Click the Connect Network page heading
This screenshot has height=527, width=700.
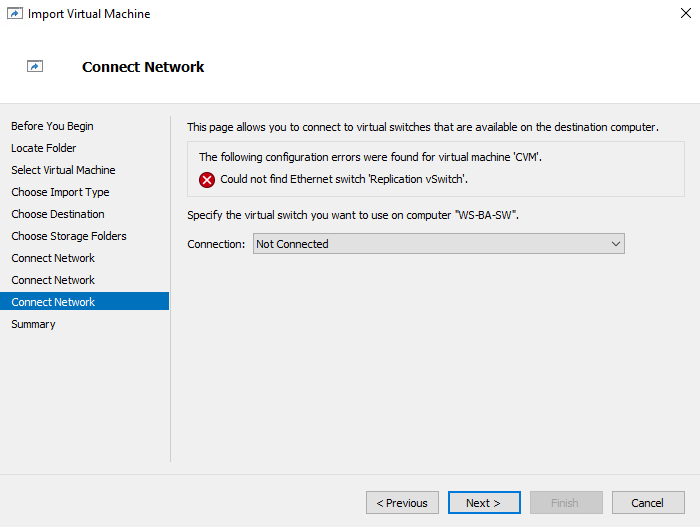(x=143, y=67)
